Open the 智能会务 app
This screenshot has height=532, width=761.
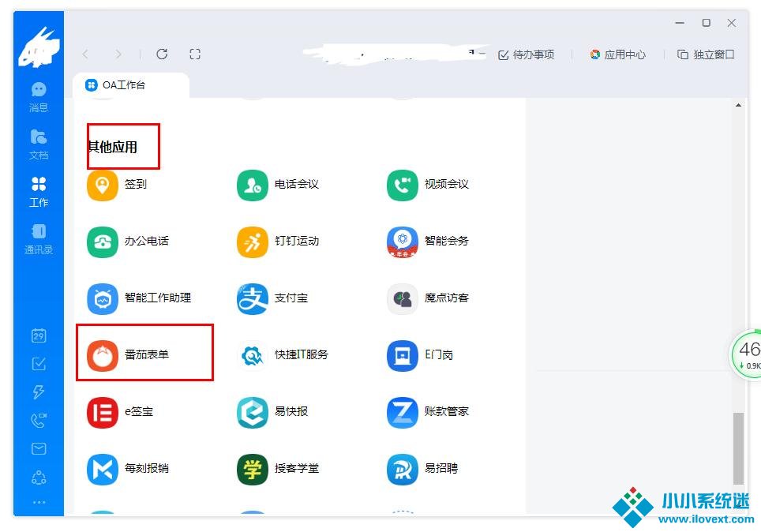coord(428,242)
